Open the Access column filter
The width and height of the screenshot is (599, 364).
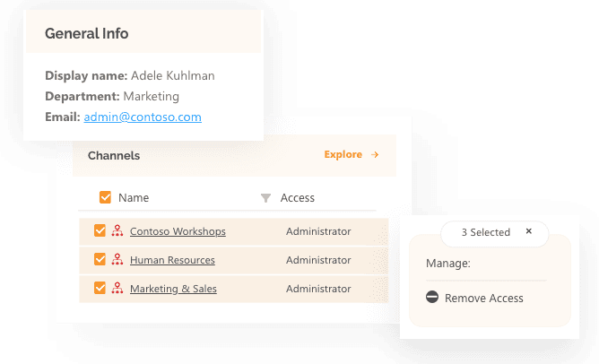pos(265,198)
